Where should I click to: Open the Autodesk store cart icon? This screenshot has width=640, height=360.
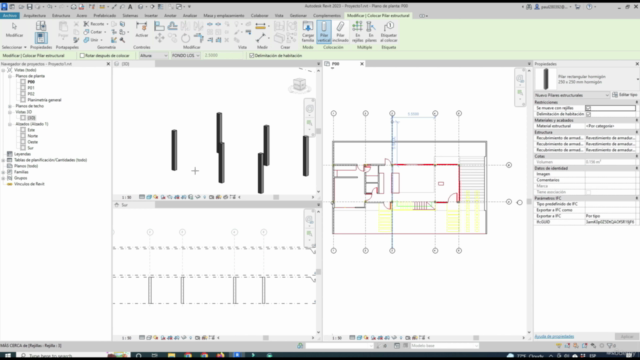click(577, 7)
